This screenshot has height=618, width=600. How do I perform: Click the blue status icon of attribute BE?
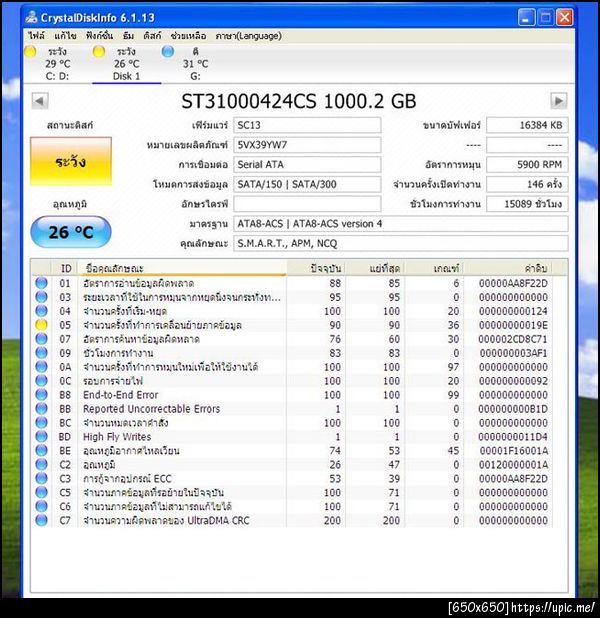pos(41,450)
